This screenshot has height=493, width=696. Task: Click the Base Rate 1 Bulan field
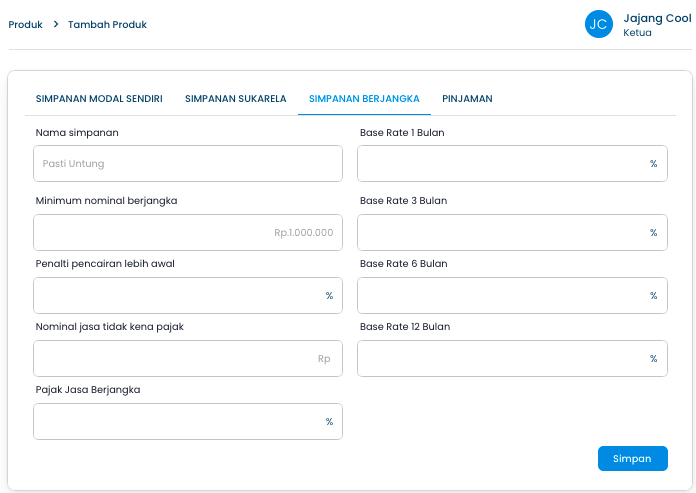coord(502,163)
